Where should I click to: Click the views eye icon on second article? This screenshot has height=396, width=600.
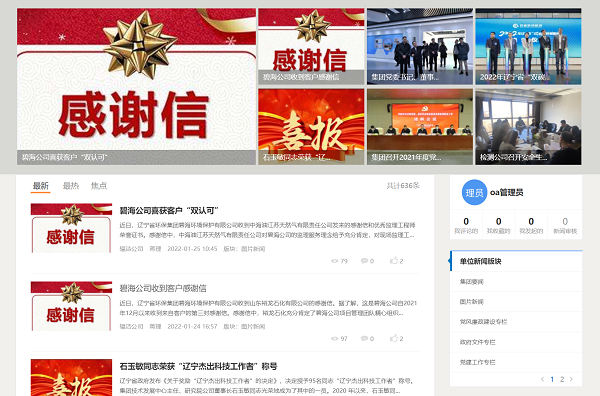pyautogui.click(x=334, y=339)
